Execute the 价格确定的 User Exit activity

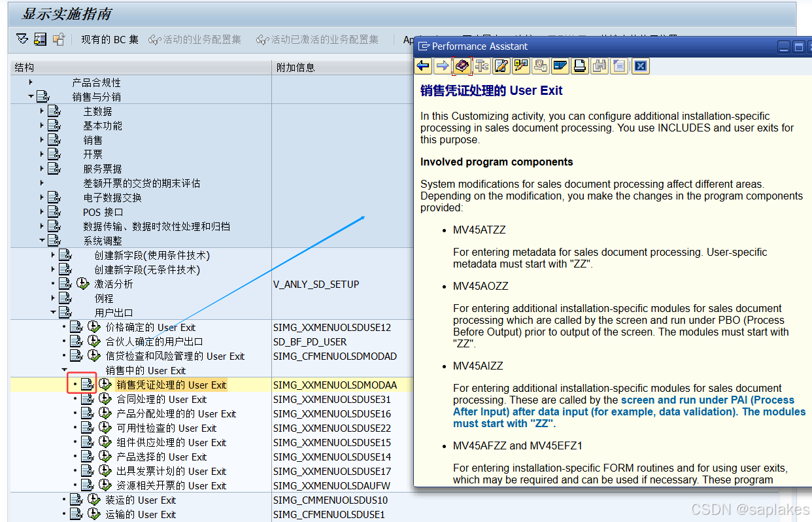click(x=94, y=327)
